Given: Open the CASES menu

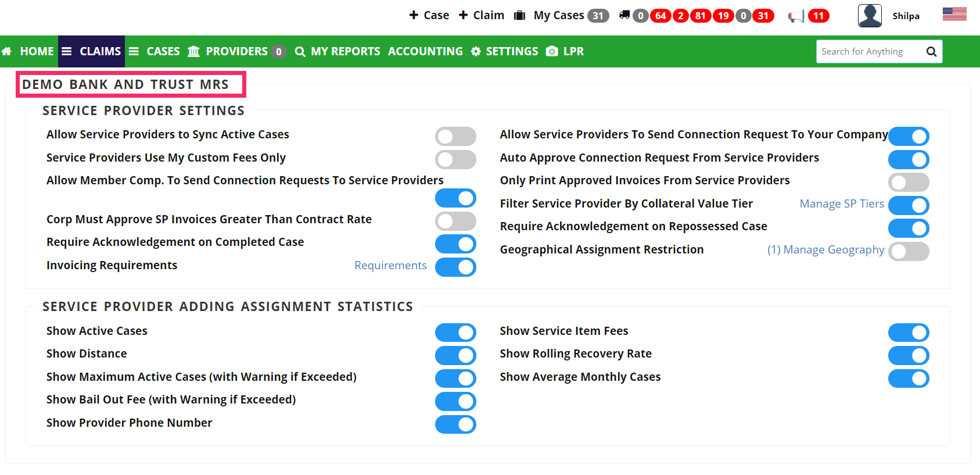Looking at the screenshot, I should (x=163, y=52).
